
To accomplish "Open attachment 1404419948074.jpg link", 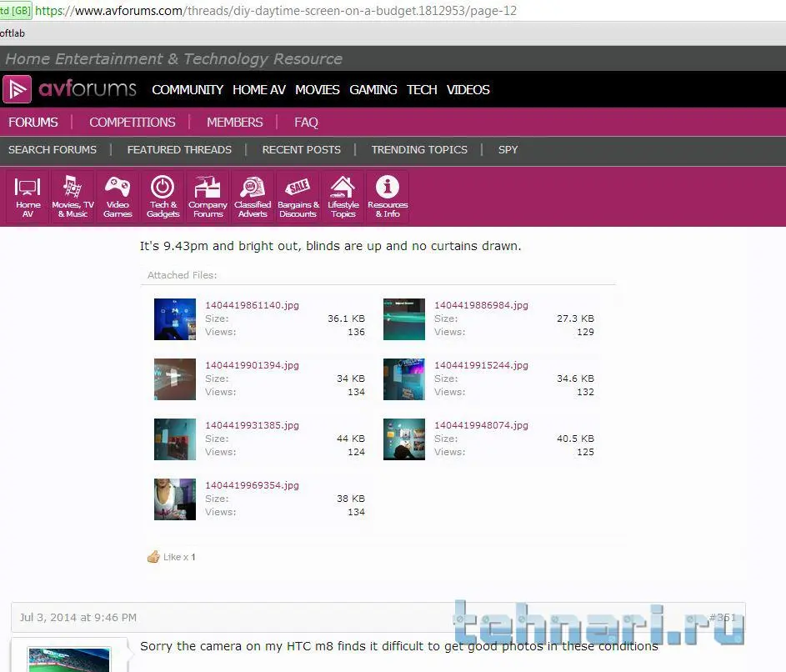I will tap(481, 426).
